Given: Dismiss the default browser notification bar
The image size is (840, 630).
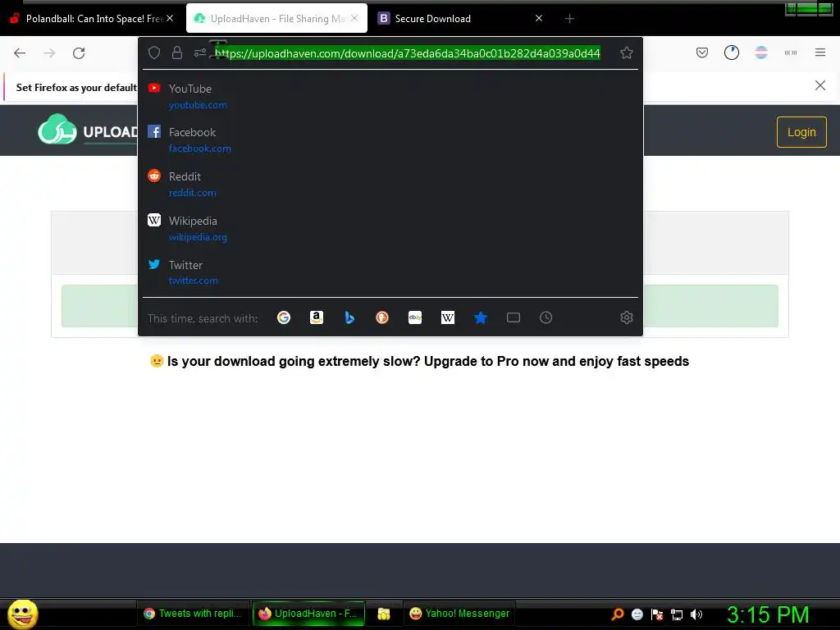Looking at the screenshot, I should point(819,85).
